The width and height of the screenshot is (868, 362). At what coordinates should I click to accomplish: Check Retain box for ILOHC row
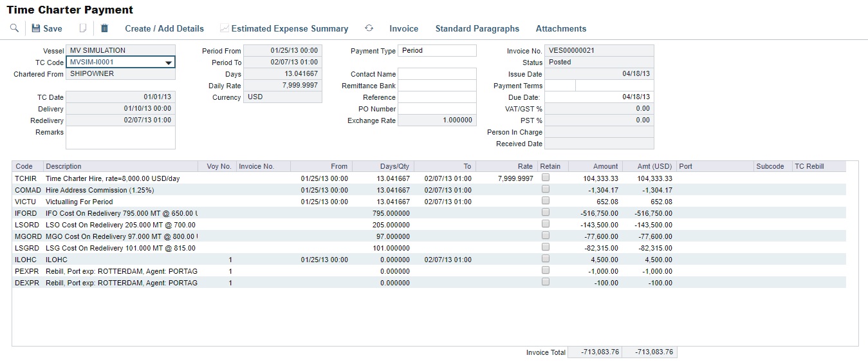pyautogui.click(x=546, y=259)
